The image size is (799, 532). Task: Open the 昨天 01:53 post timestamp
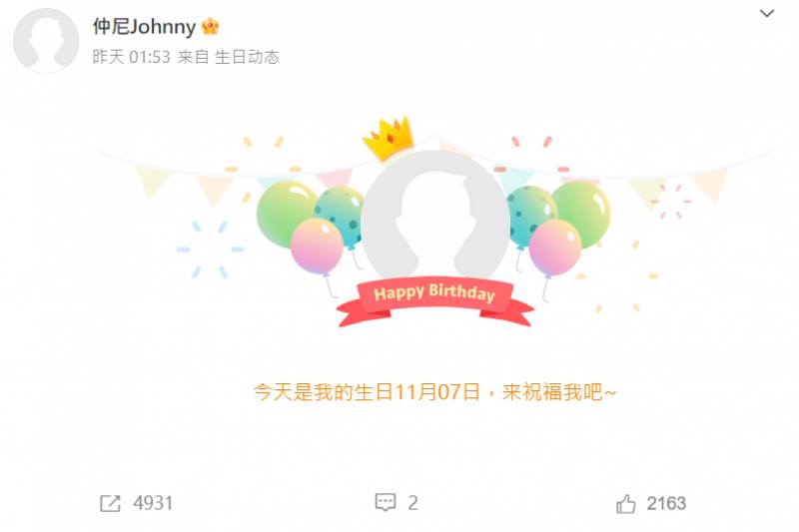tap(132, 57)
